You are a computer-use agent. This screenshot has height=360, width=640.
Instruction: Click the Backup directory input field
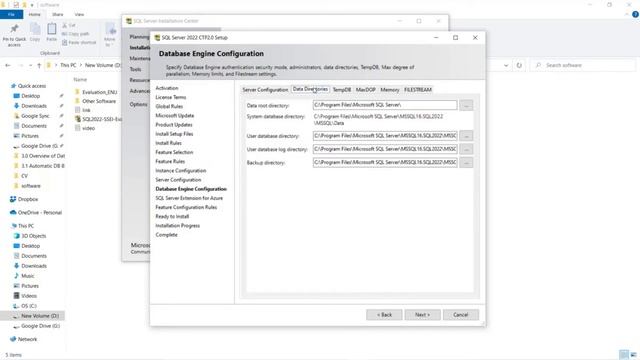pyautogui.click(x=385, y=162)
